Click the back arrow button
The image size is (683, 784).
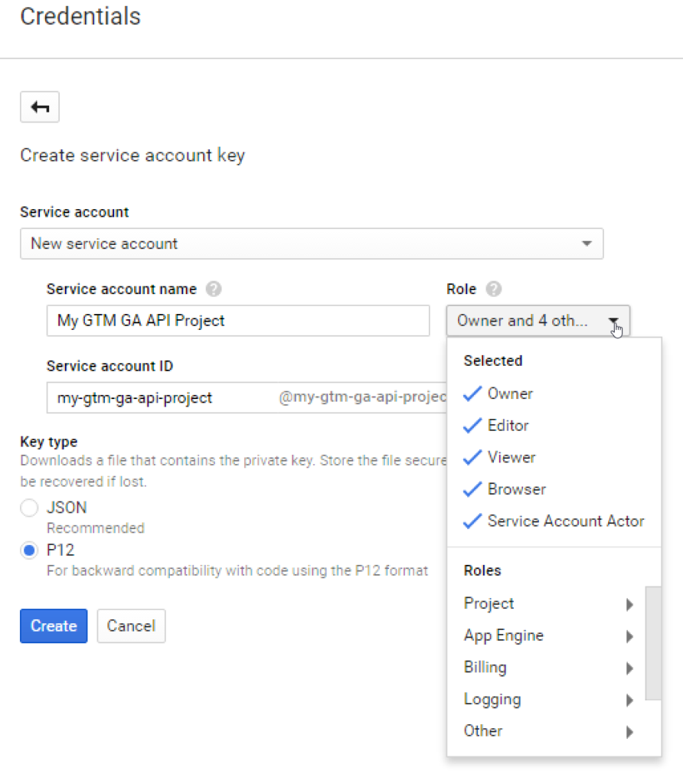tap(40, 107)
